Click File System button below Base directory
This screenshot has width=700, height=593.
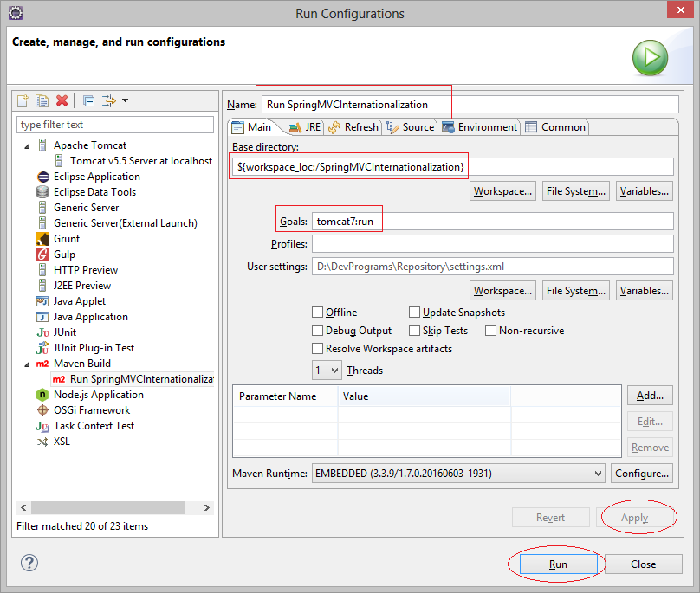576,191
